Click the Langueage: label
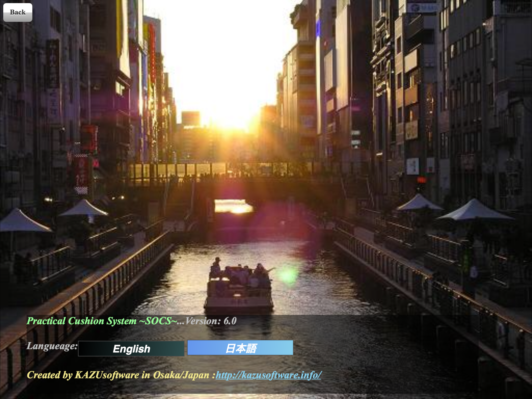The height and width of the screenshot is (399, 532). 52,346
